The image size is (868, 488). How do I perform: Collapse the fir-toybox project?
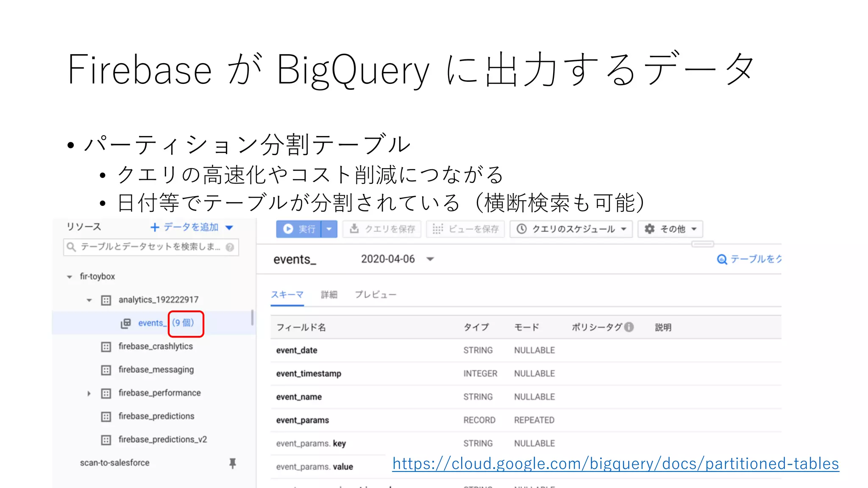pyautogui.click(x=70, y=277)
